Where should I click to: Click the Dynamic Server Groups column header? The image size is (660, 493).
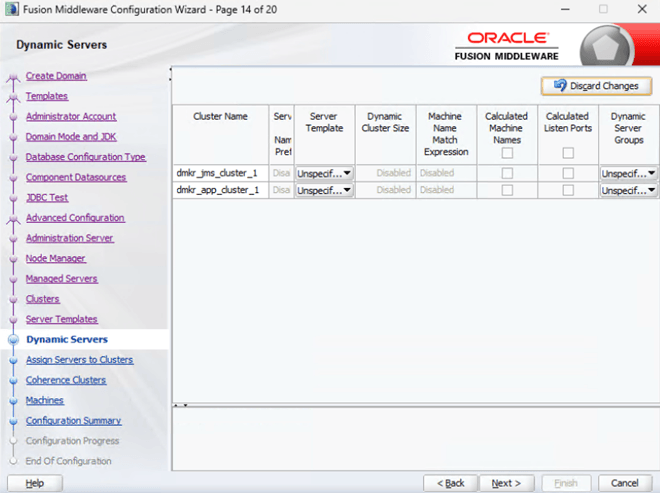(x=629, y=135)
